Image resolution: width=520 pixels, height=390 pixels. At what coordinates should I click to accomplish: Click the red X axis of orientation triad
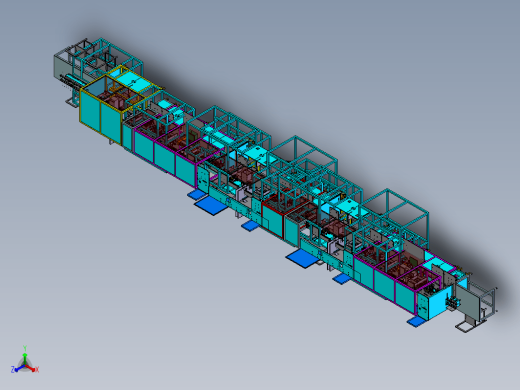tap(32, 368)
